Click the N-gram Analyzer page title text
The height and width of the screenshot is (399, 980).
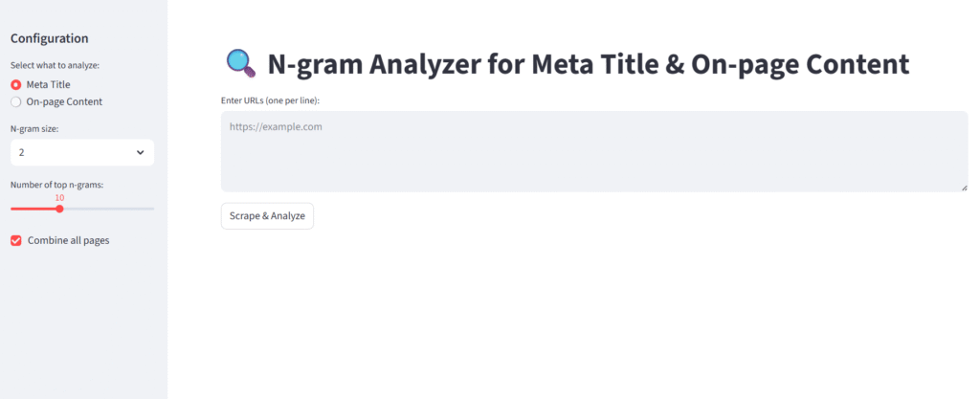click(x=588, y=64)
